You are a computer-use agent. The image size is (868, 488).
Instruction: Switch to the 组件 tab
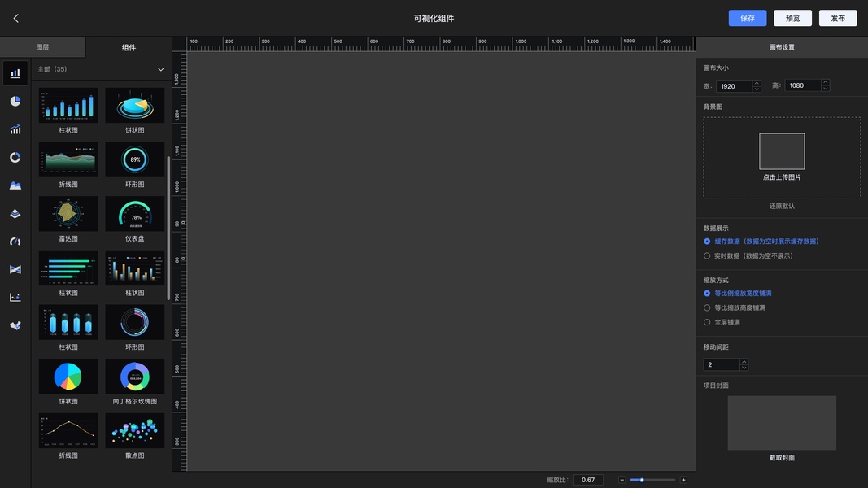pos(129,48)
